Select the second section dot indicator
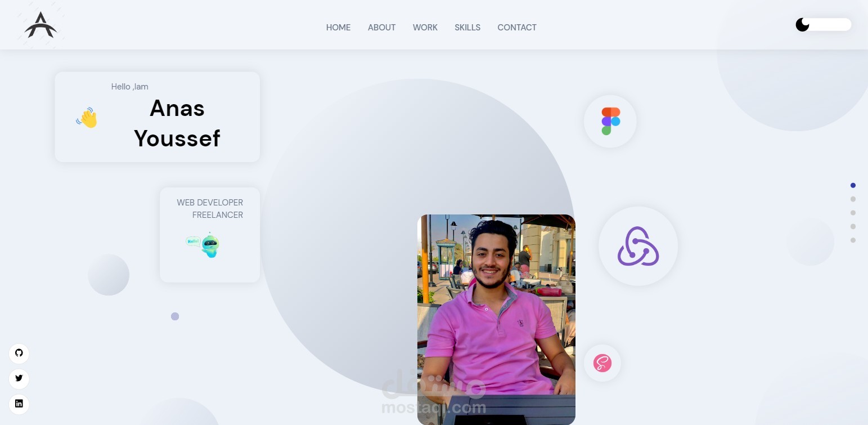This screenshot has width=868, height=425. click(853, 199)
